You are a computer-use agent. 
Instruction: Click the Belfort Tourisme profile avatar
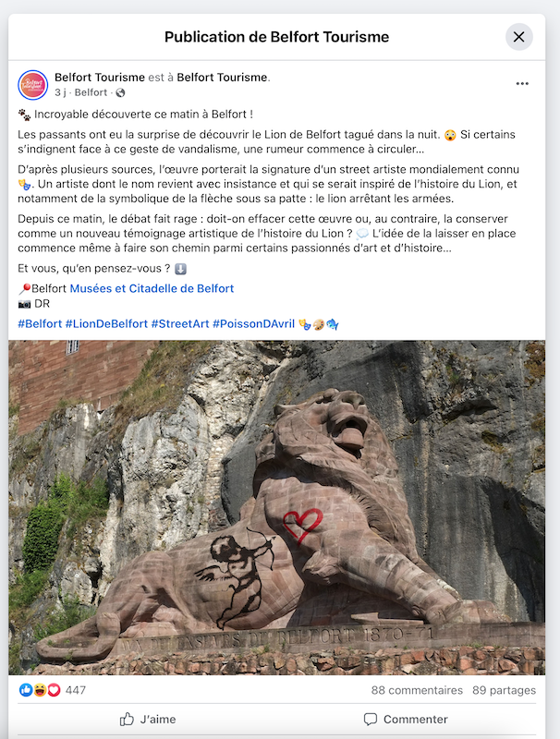point(33,85)
